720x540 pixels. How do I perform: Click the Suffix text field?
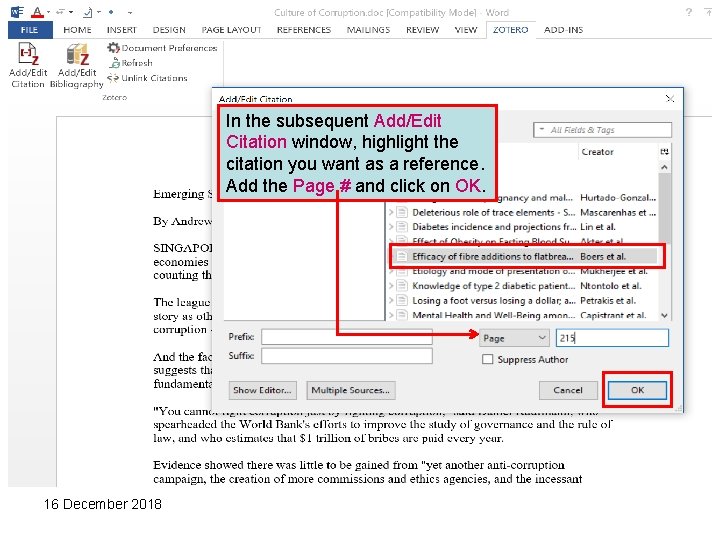coord(347,356)
